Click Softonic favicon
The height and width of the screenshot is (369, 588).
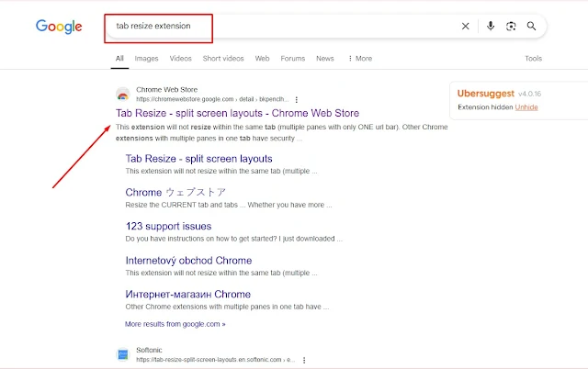pyautogui.click(x=122, y=354)
